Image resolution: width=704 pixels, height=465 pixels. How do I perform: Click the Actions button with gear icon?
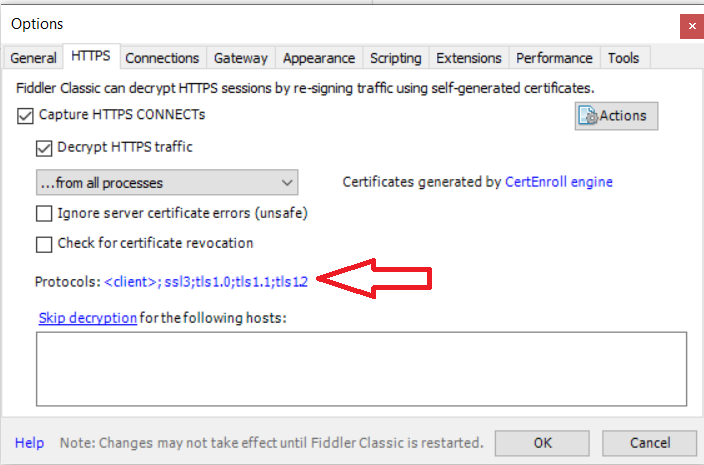point(611,116)
